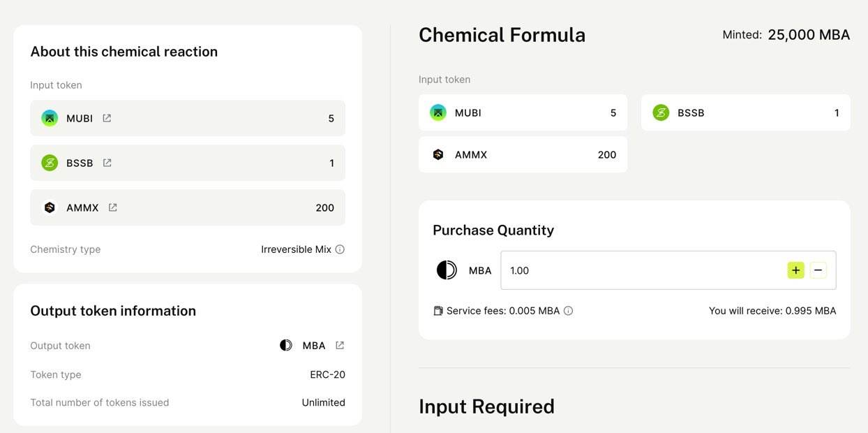
Task: Click the AMMX token icon in About panel
Action: pos(49,207)
